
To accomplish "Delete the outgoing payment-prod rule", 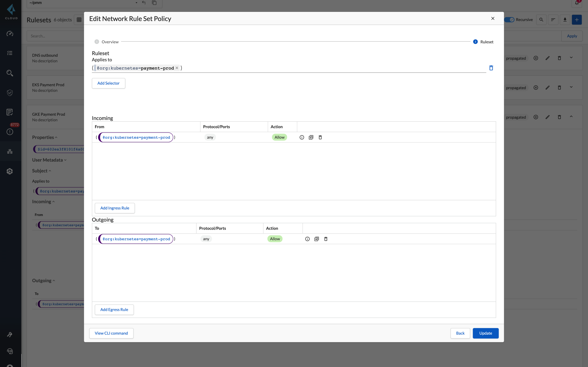I will tap(326, 239).
